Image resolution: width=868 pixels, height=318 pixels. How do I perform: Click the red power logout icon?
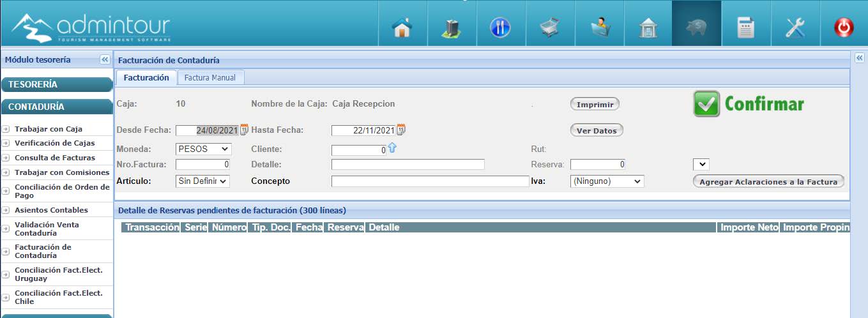click(844, 28)
